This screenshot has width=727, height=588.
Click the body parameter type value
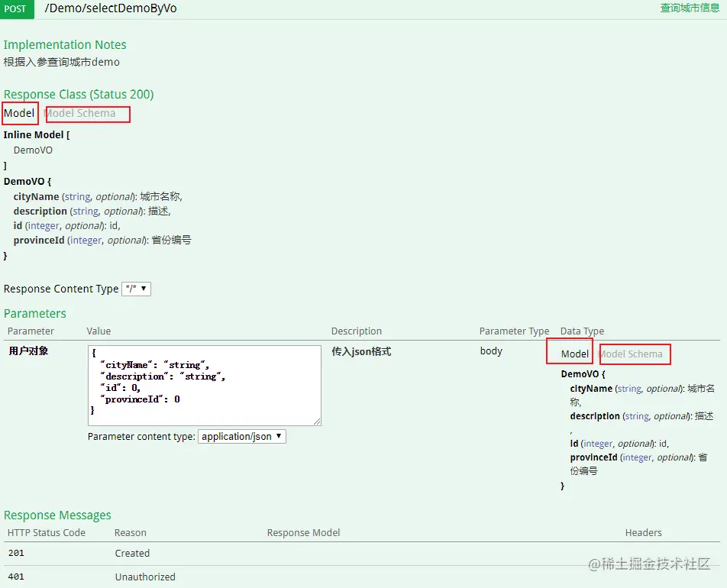[491, 351]
